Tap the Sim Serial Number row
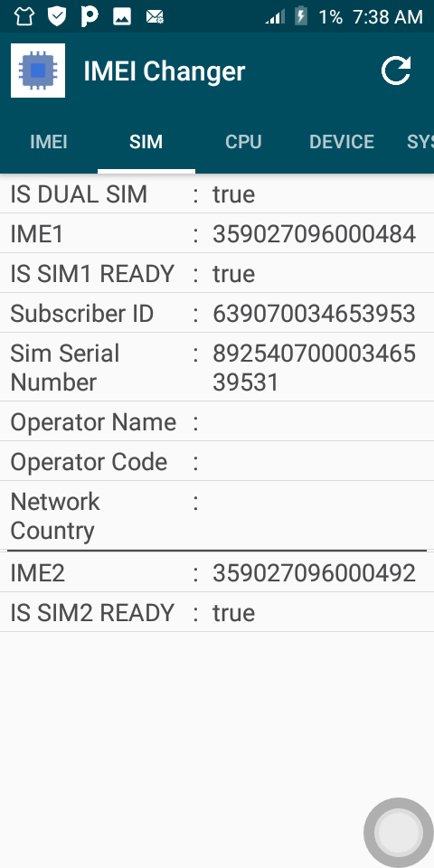Screen dimensions: 434x868 click(217, 368)
